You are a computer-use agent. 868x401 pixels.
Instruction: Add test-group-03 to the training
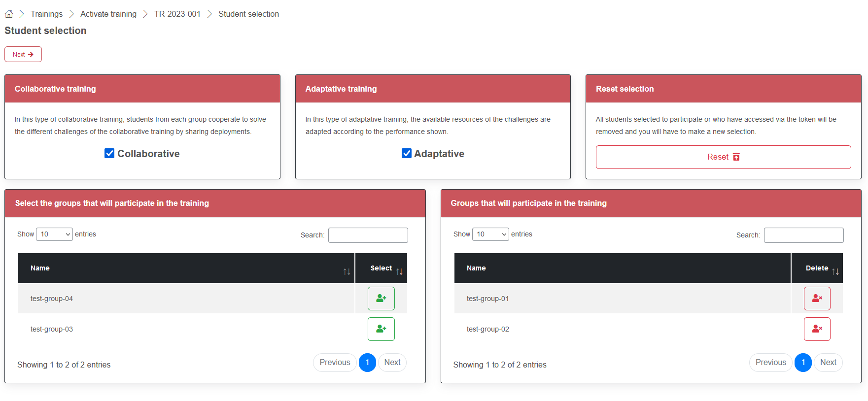[x=381, y=329]
